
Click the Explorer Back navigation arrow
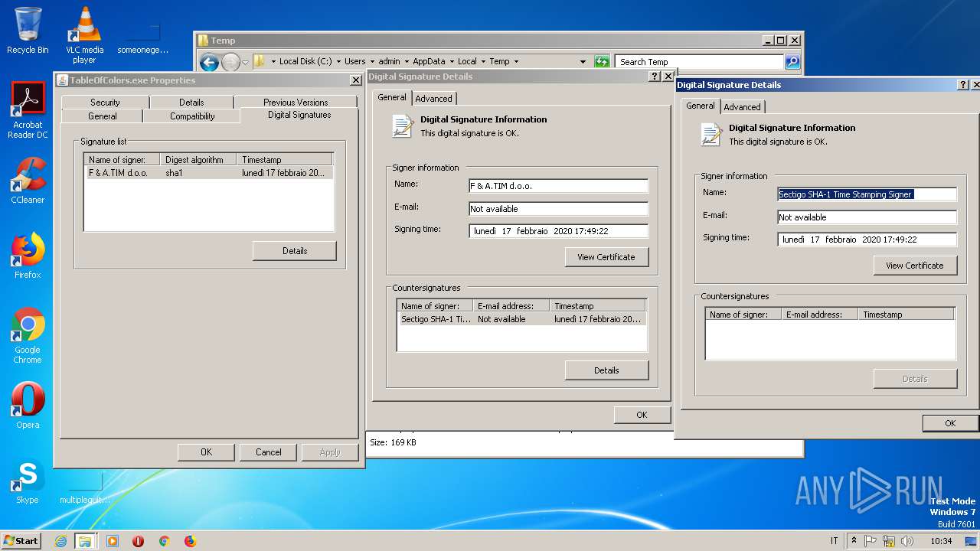(209, 62)
